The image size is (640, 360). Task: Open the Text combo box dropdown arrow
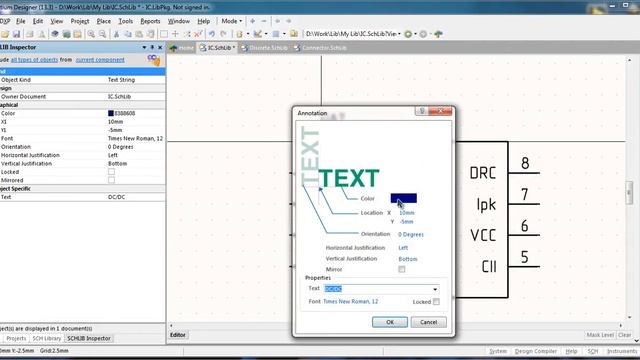pos(435,289)
